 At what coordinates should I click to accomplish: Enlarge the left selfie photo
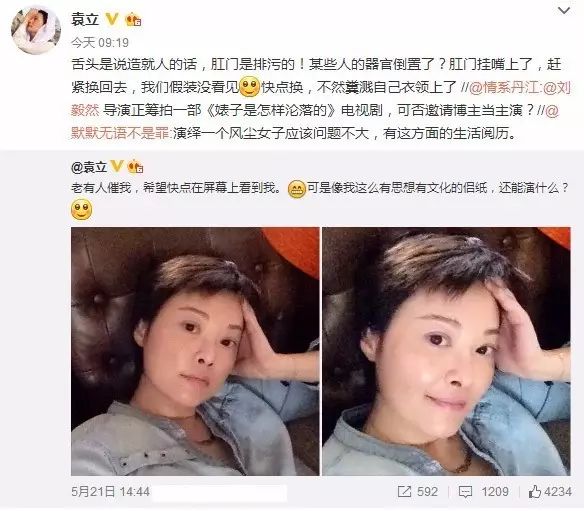[x=195, y=351]
